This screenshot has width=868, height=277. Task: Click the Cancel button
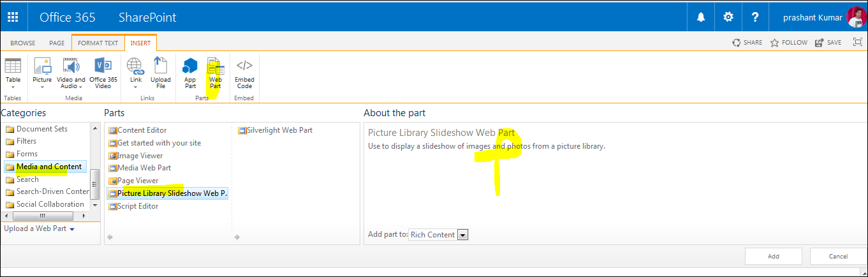pos(839,256)
